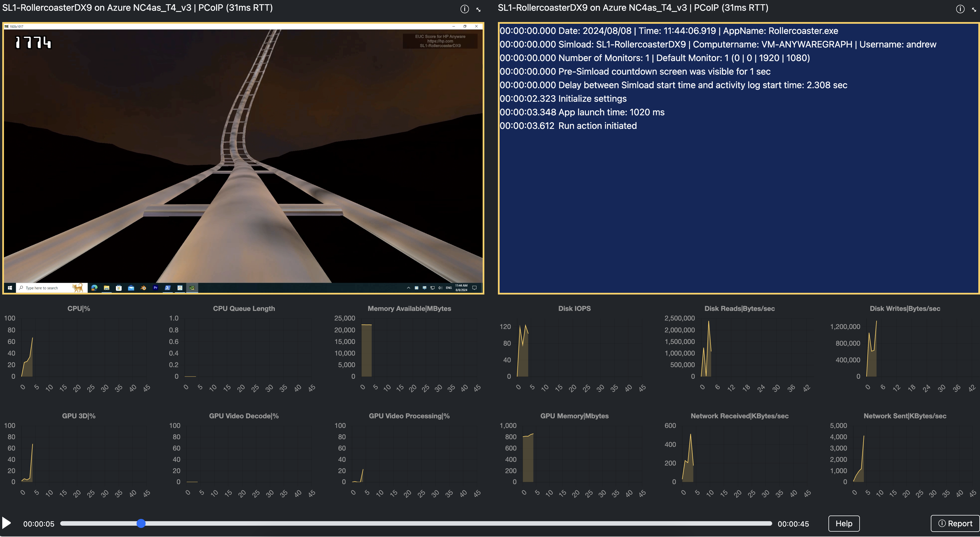The height and width of the screenshot is (537, 980).
Task: Open the Blender taskbar icon
Action: pos(143,288)
